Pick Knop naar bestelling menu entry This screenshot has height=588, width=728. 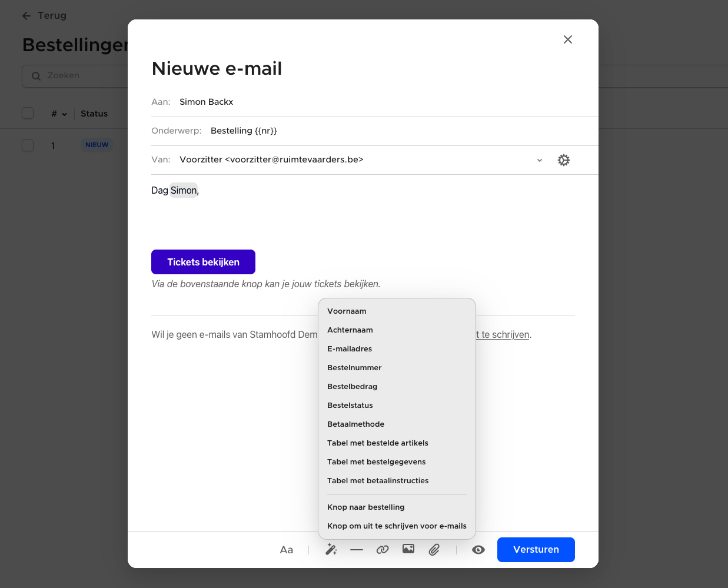[366, 507]
